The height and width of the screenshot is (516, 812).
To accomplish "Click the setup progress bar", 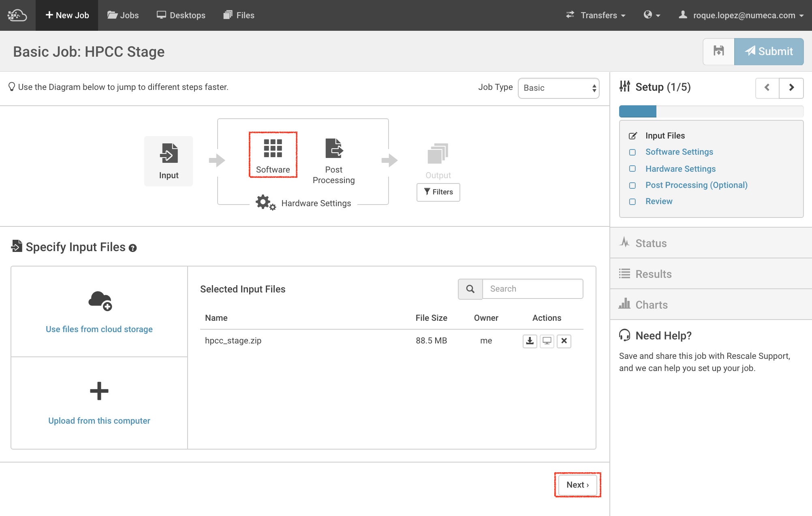I will pyautogui.click(x=711, y=111).
